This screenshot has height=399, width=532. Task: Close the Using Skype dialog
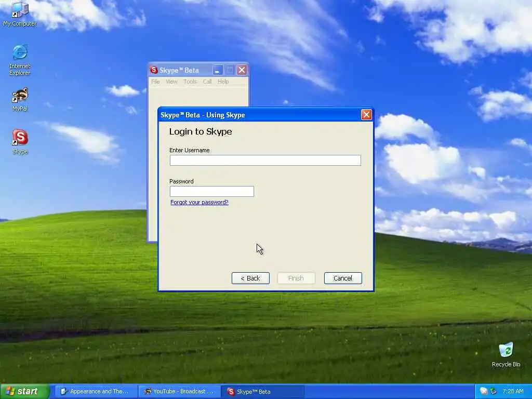point(366,115)
